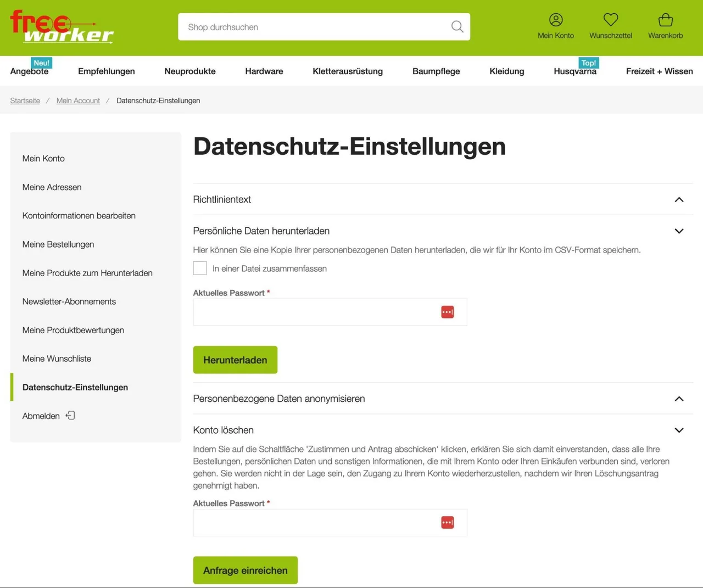Go to the Mein Account breadcrumb link
This screenshot has width=703, height=588.
click(x=78, y=100)
